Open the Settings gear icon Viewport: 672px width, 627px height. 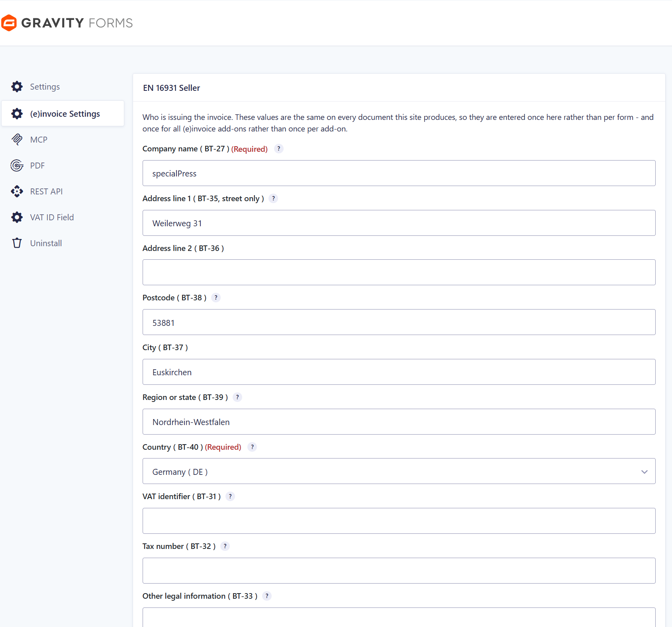[x=17, y=86]
